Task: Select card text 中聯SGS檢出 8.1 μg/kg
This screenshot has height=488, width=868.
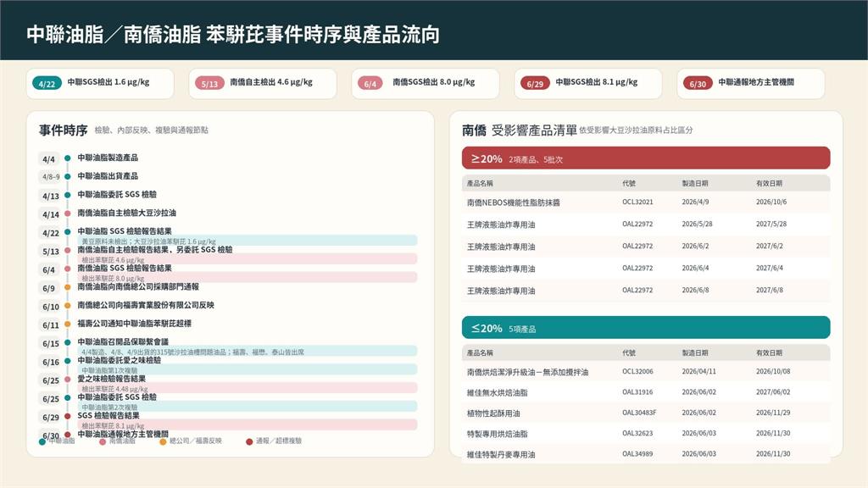Action: pos(597,82)
